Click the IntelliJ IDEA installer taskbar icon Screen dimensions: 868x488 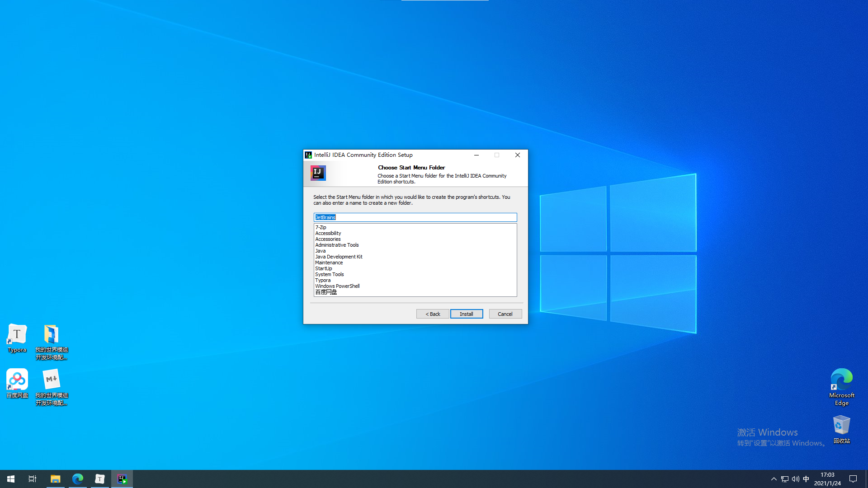point(122,479)
